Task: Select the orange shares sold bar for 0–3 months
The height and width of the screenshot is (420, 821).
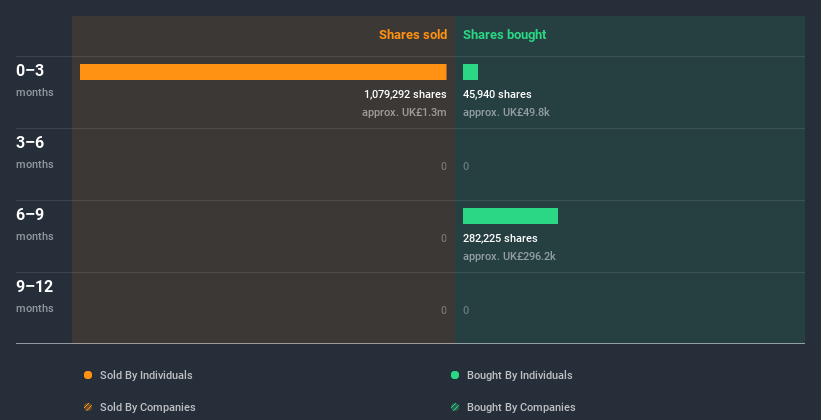Action: (263, 72)
